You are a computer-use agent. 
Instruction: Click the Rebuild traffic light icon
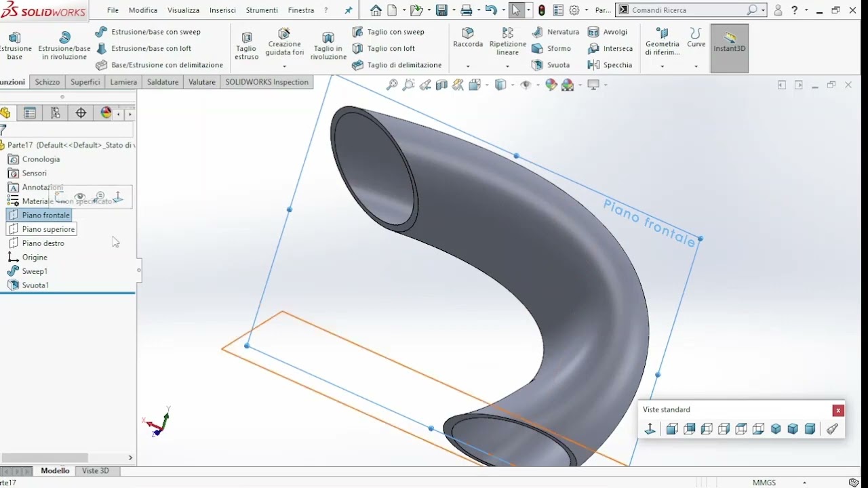pyautogui.click(x=541, y=10)
